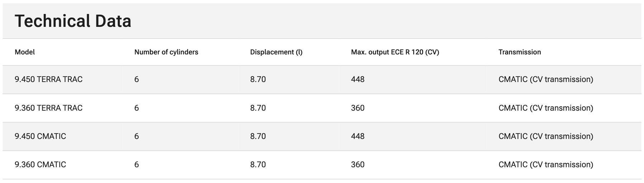Click the Transmission column header
The width and height of the screenshot is (644, 183).
pos(520,52)
